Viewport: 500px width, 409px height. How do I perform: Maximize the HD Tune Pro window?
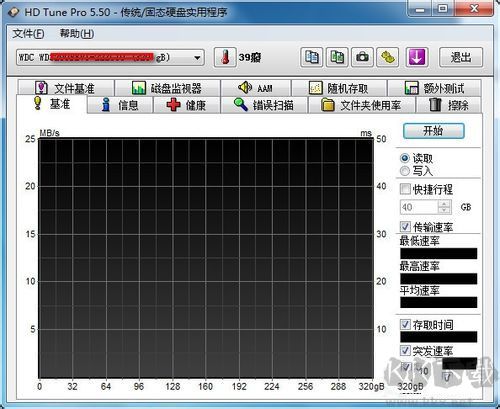442,9
